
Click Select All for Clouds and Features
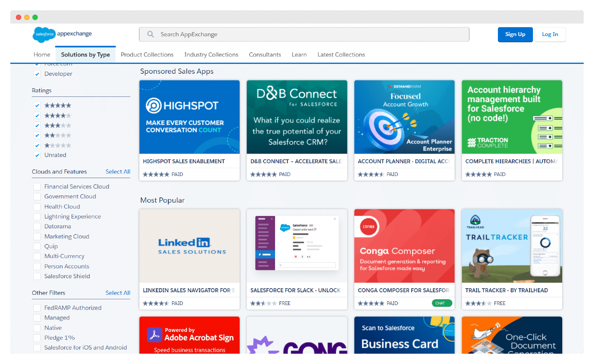click(118, 171)
